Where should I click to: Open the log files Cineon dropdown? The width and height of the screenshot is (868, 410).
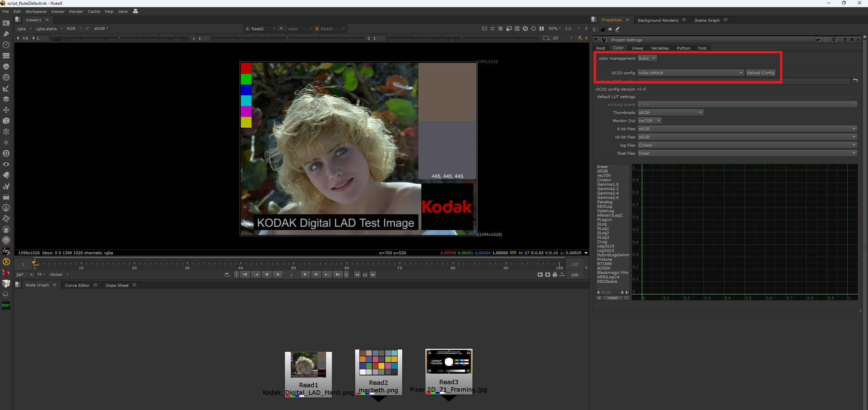coord(747,145)
